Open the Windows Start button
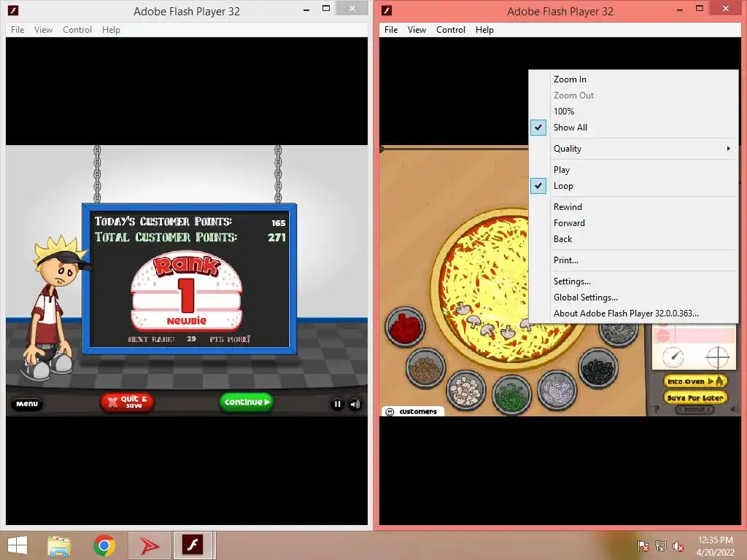The width and height of the screenshot is (747, 560). click(18, 545)
